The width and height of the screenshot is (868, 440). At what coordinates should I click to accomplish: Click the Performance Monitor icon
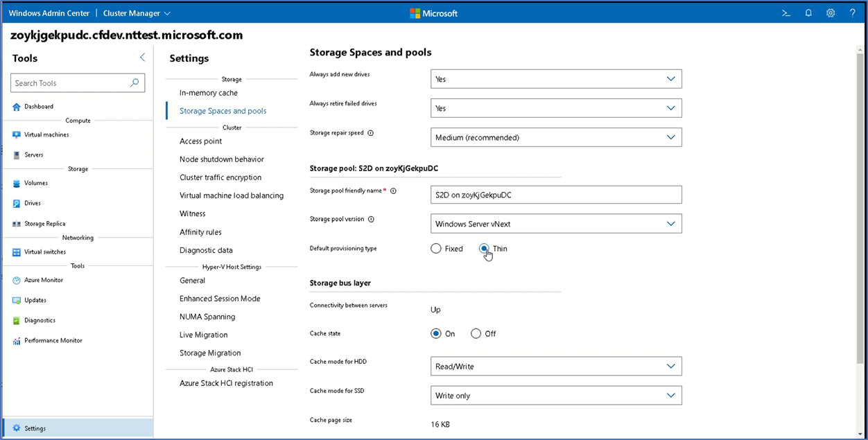(17, 341)
